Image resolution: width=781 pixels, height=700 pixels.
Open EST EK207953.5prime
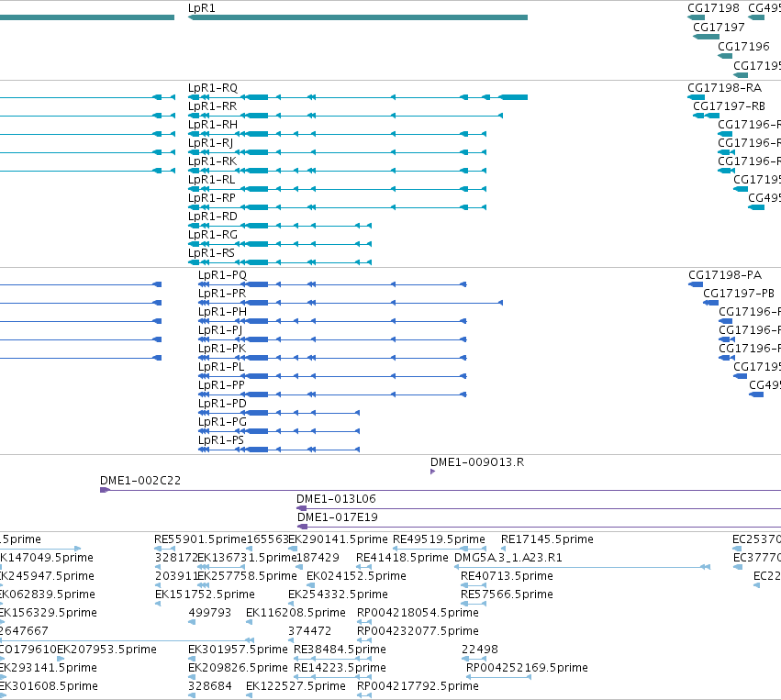click(106, 650)
